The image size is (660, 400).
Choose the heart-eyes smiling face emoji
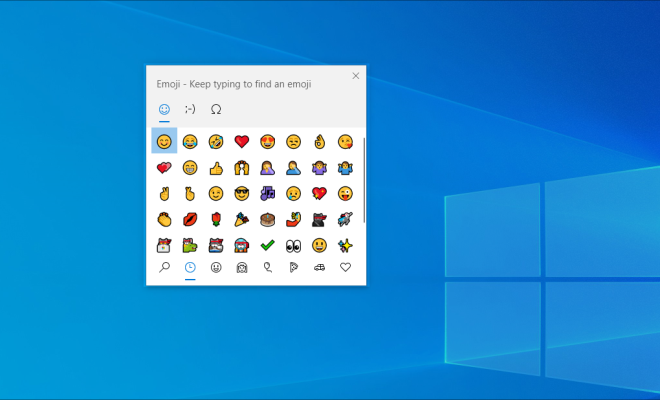(x=268, y=141)
